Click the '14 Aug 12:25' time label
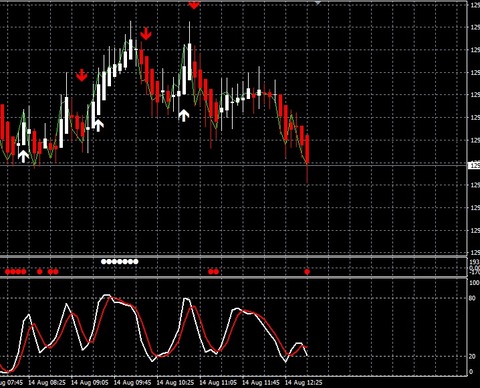Image resolution: width=480 pixels, height=388 pixels. pos(304,382)
